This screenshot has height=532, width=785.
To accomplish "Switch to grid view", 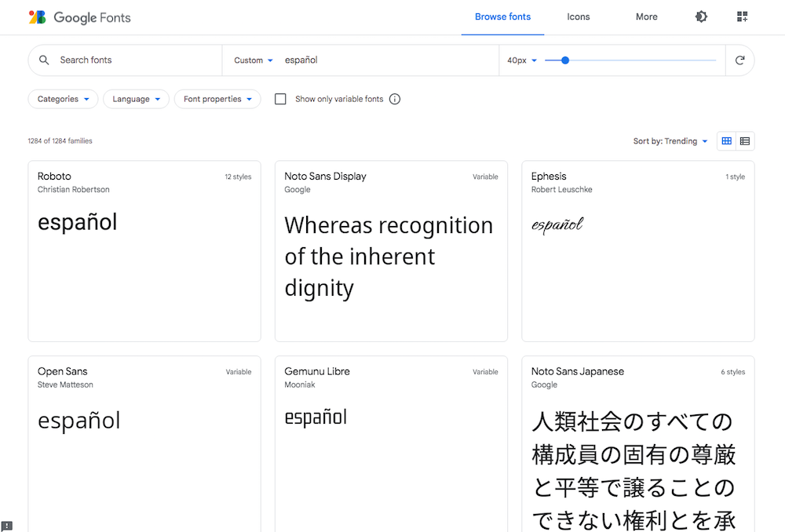I will point(726,141).
